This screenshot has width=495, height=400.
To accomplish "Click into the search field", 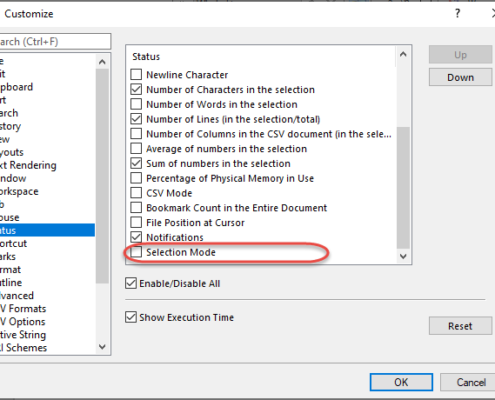I will [55, 41].
